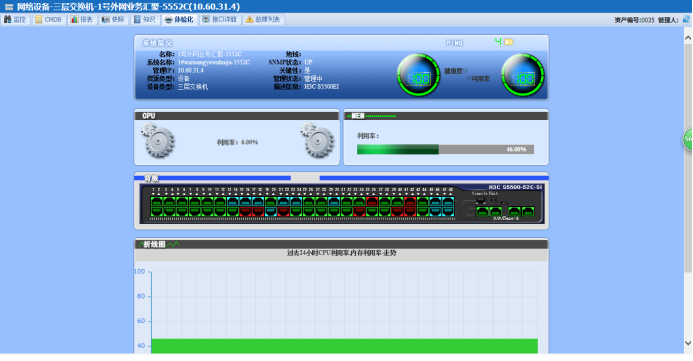Select red port 40 in the bottom row
The height and width of the screenshot is (361, 693).
click(397, 211)
